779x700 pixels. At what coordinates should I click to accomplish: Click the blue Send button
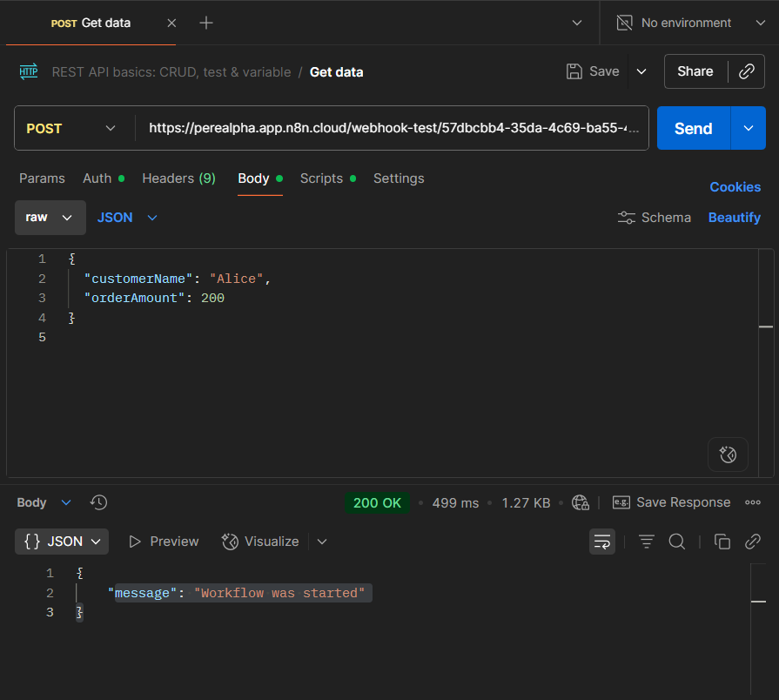(x=693, y=128)
